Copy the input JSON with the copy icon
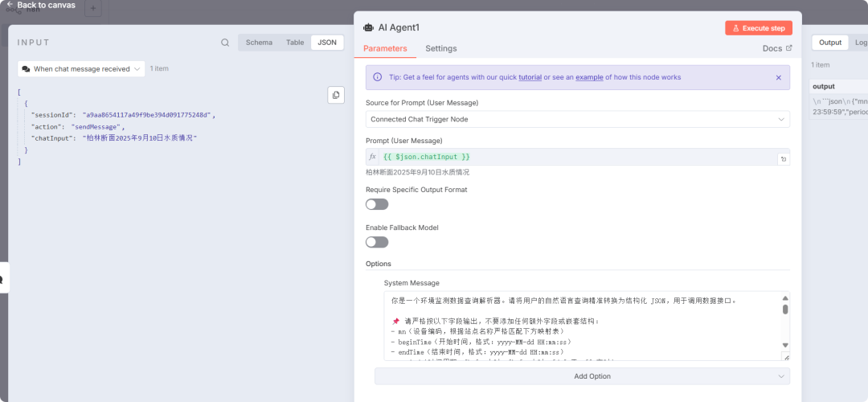The width and height of the screenshot is (868, 402). coord(335,95)
